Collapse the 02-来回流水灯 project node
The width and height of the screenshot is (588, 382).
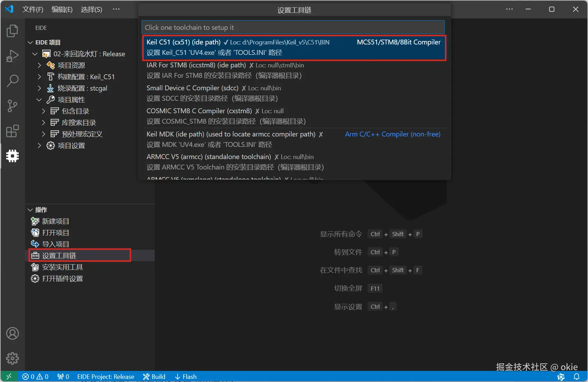[x=35, y=54]
